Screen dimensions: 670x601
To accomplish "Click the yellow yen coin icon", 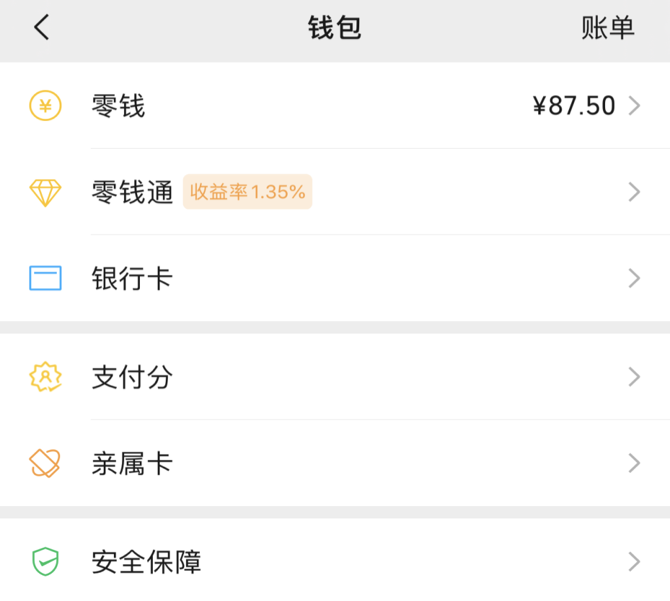I will pos(45,106).
